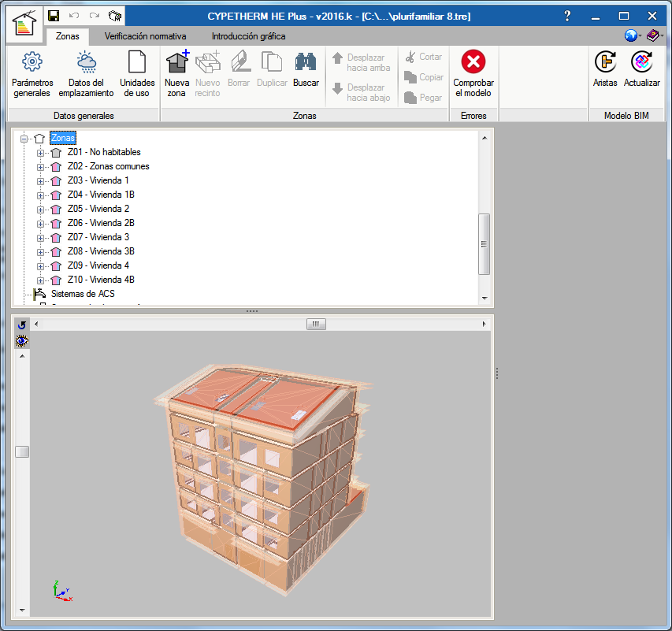Image resolution: width=672 pixels, height=631 pixels.
Task: Add a Nueva zona
Action: coord(176,75)
